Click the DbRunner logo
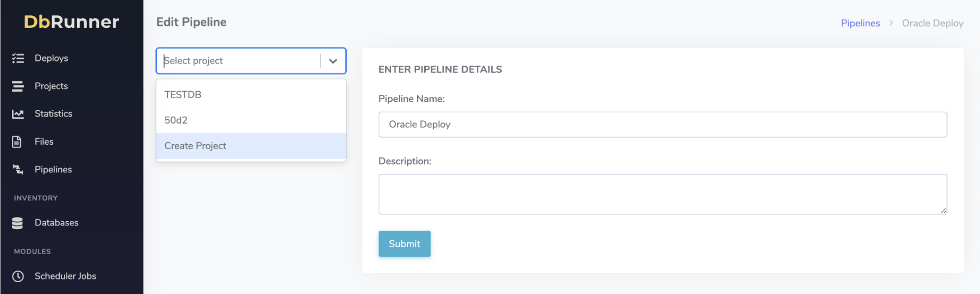Viewport: 980px width, 294px height. point(72,22)
